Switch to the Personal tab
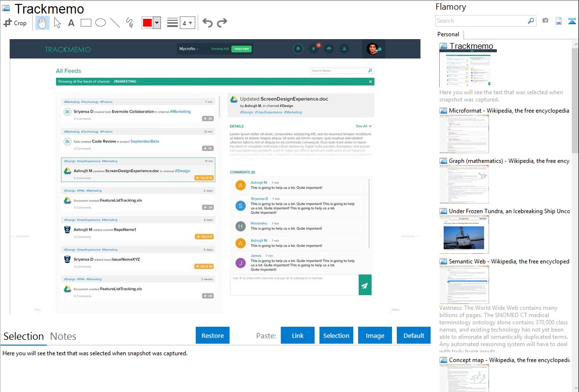This screenshot has height=392, width=579. [449, 34]
